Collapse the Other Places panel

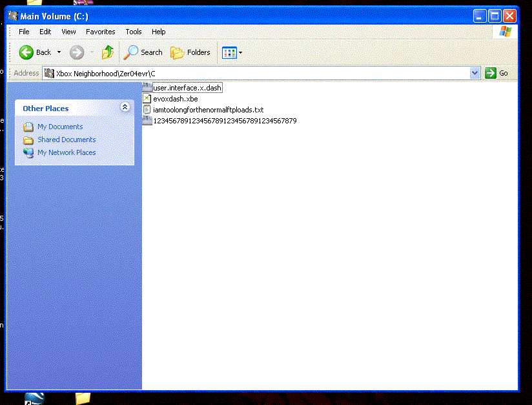[x=125, y=107]
